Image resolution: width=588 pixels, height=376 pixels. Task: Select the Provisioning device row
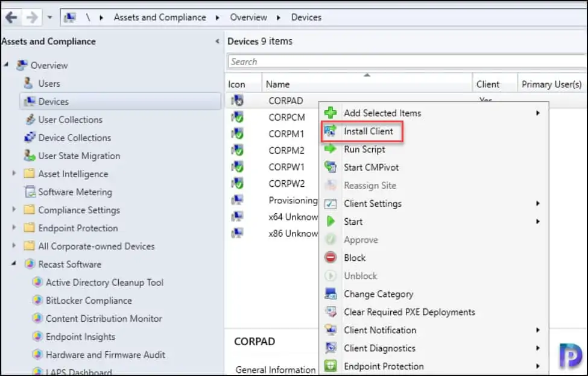click(x=293, y=201)
